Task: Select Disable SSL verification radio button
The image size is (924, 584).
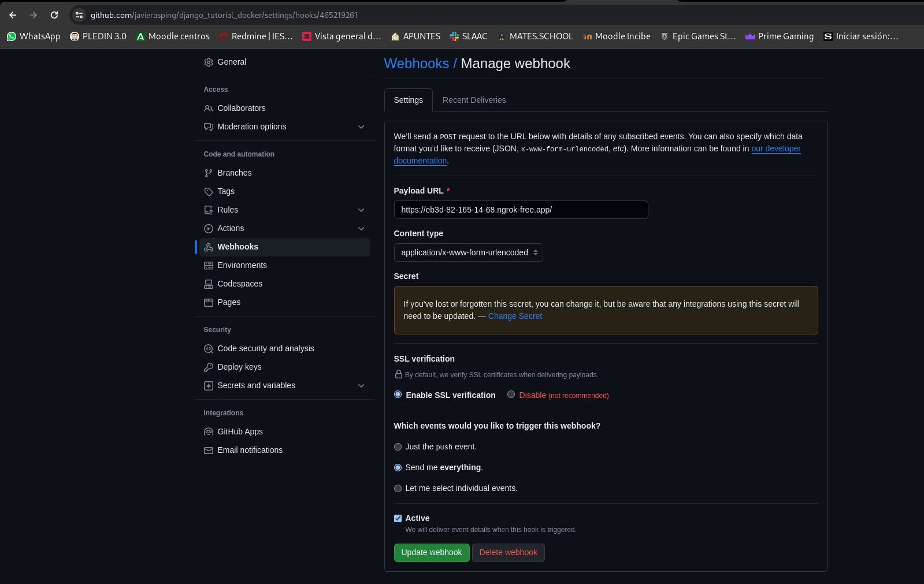Action: (x=511, y=395)
